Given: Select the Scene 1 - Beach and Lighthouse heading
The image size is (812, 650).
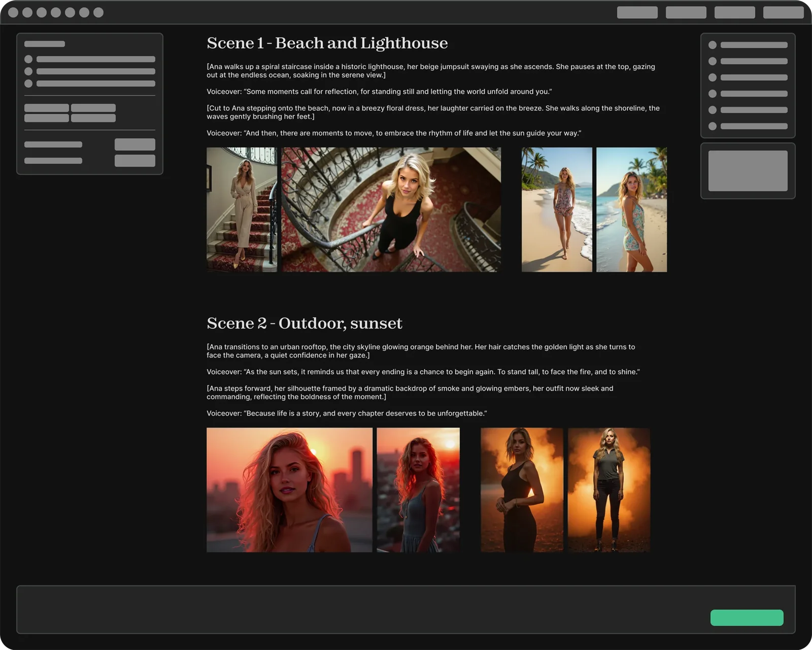Looking at the screenshot, I should tap(327, 43).
